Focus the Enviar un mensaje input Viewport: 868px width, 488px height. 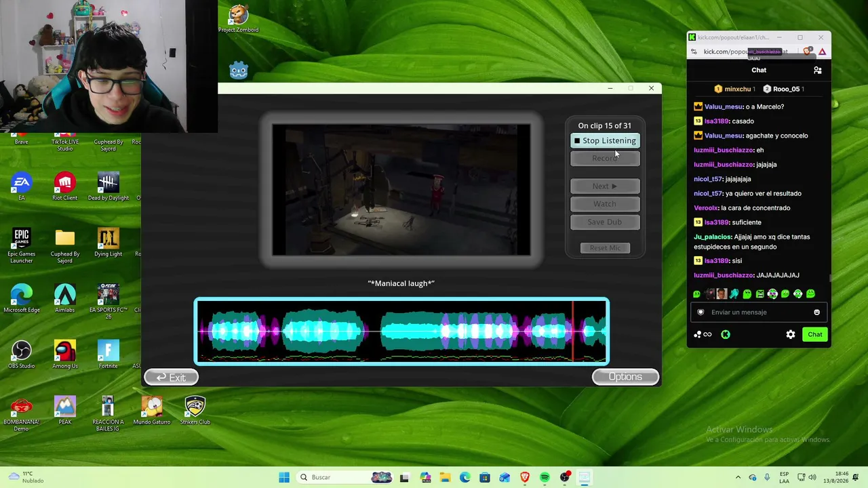(x=758, y=312)
